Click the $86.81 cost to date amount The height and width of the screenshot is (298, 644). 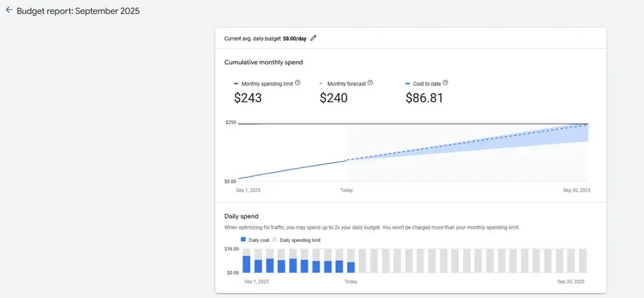(424, 98)
